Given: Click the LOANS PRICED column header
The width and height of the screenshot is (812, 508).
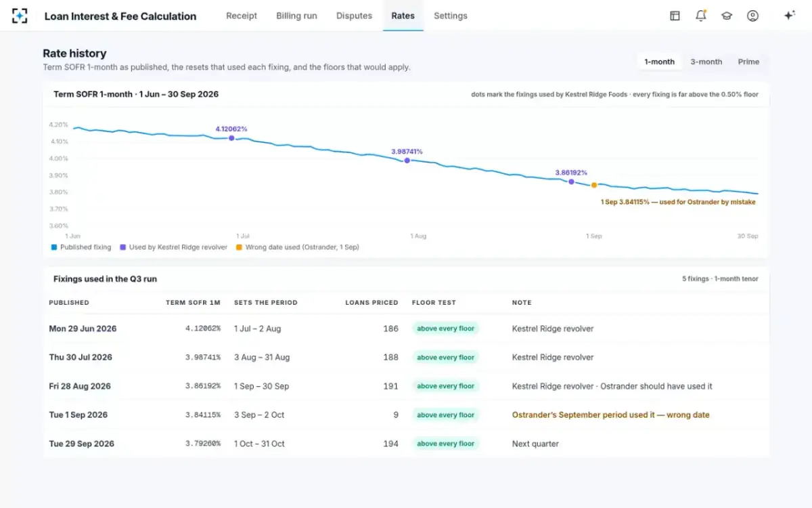Looking at the screenshot, I should (x=371, y=303).
